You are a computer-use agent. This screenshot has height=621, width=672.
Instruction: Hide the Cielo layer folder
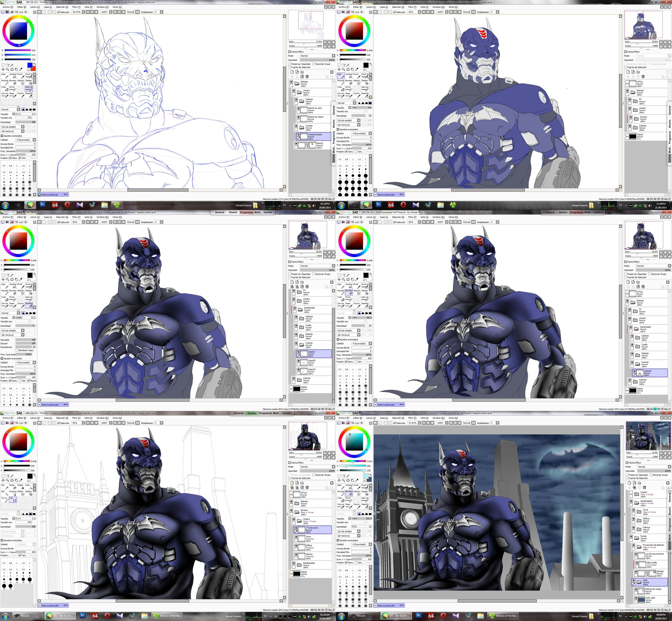[x=633, y=580]
